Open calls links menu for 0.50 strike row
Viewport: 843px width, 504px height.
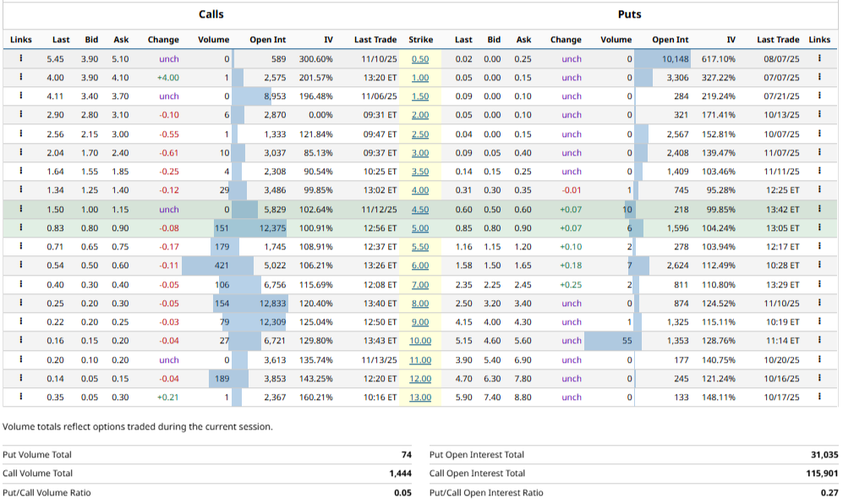pyautogui.click(x=21, y=59)
